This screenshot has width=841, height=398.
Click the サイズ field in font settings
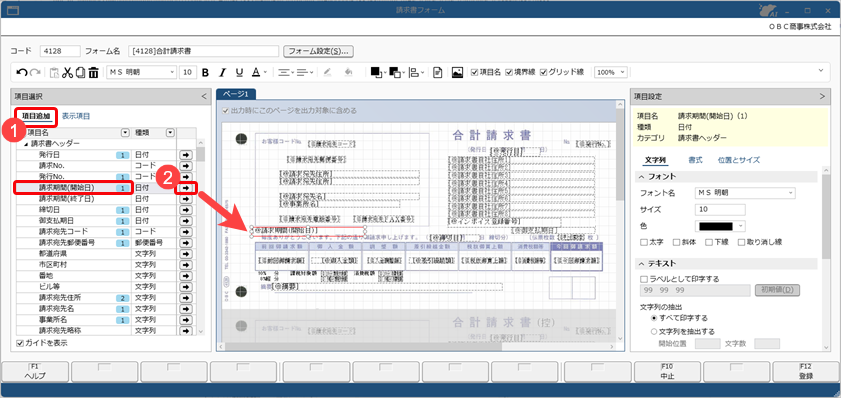(x=720, y=209)
